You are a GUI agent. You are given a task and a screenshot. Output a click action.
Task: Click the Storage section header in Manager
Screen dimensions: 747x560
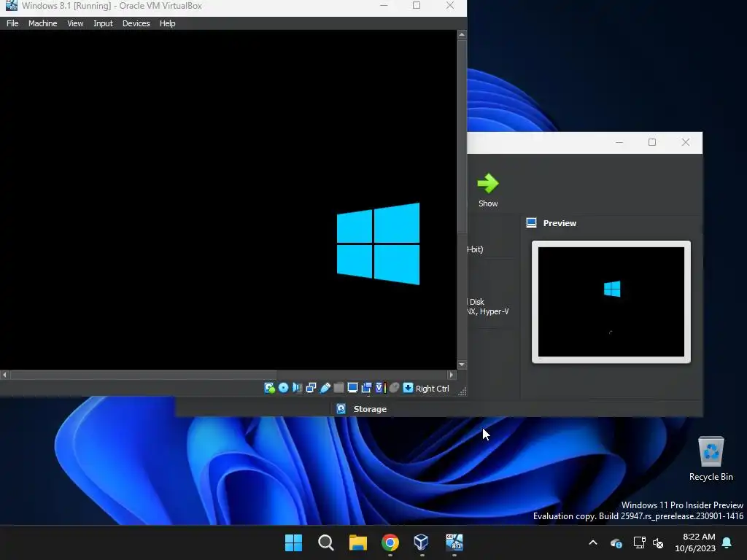(x=370, y=409)
